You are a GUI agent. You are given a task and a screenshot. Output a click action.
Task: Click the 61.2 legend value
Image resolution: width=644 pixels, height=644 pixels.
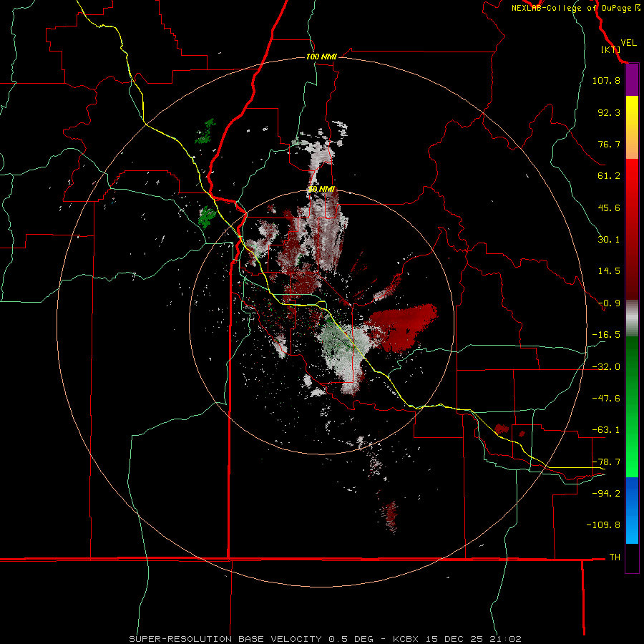coord(609,176)
